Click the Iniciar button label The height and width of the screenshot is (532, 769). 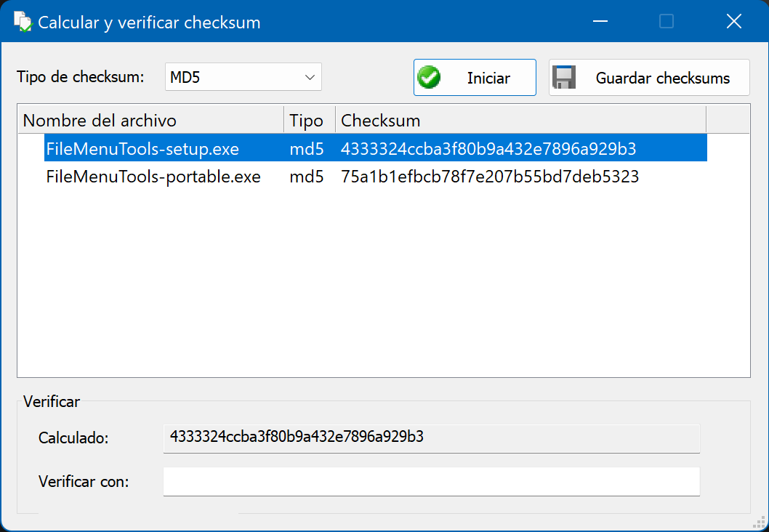coord(488,78)
